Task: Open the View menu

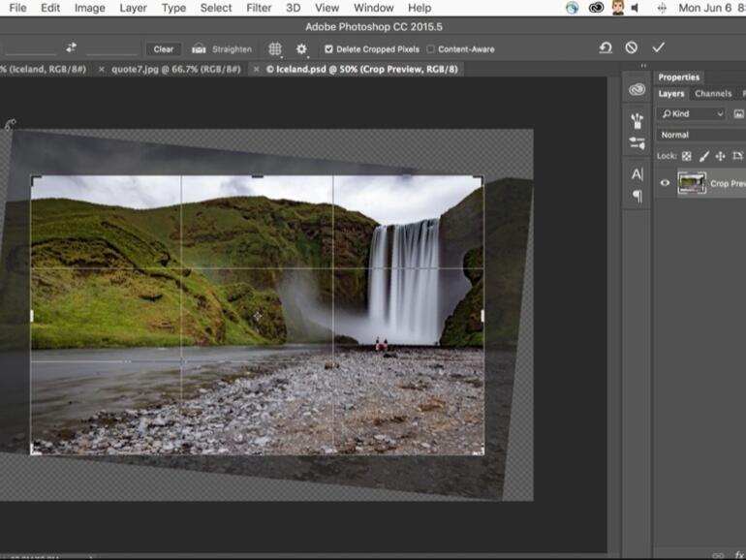Action: [x=326, y=8]
